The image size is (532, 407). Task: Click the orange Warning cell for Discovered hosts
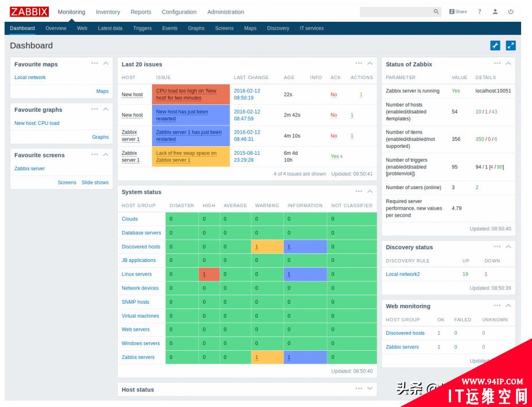[x=267, y=246]
